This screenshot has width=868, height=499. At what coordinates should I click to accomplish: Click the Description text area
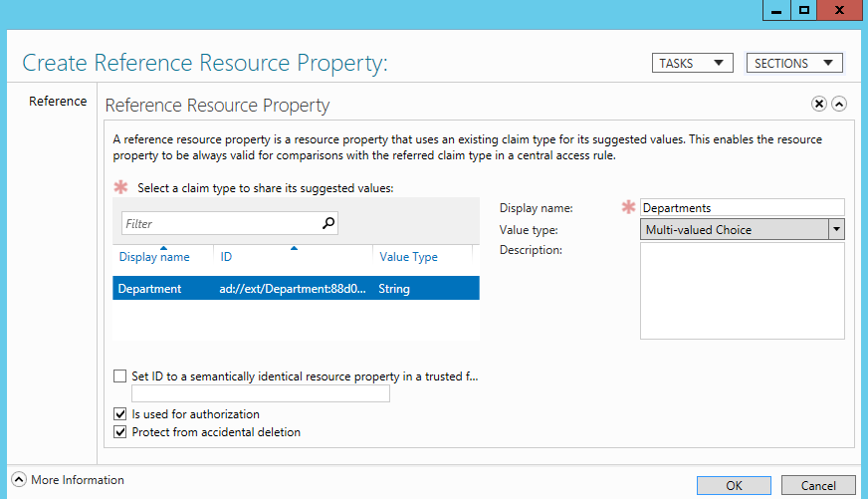click(x=743, y=291)
